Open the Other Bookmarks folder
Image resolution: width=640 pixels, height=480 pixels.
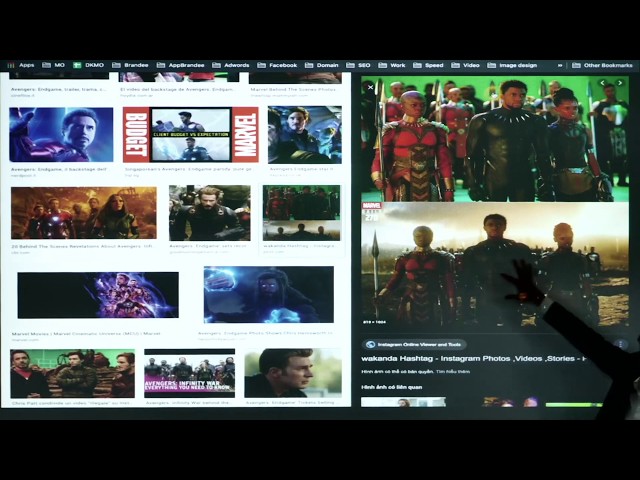click(x=602, y=65)
